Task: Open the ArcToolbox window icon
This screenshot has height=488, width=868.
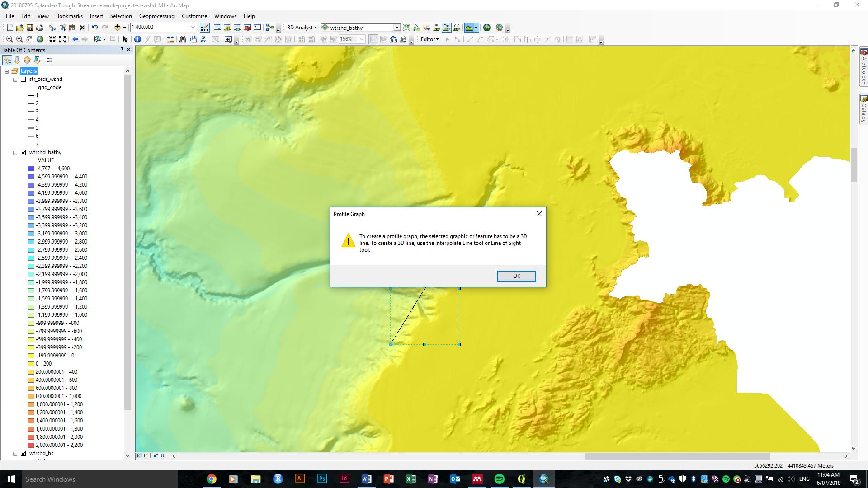Action: [x=247, y=28]
